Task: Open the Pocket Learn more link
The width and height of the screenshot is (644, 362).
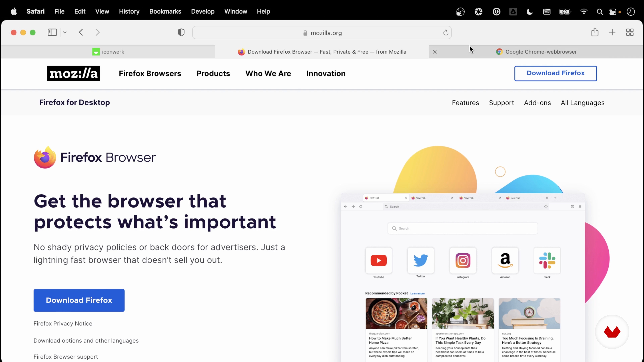Action: point(417,294)
